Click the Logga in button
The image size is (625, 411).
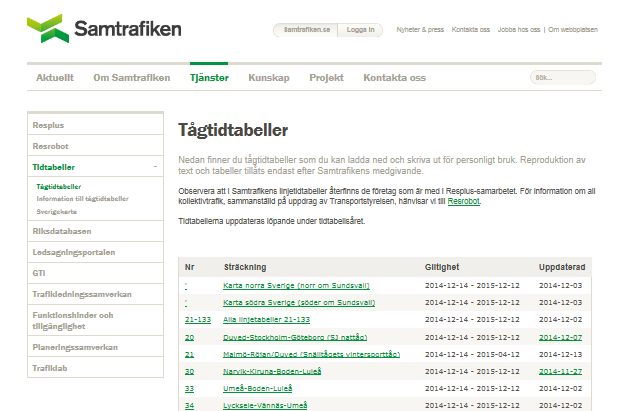(x=360, y=30)
